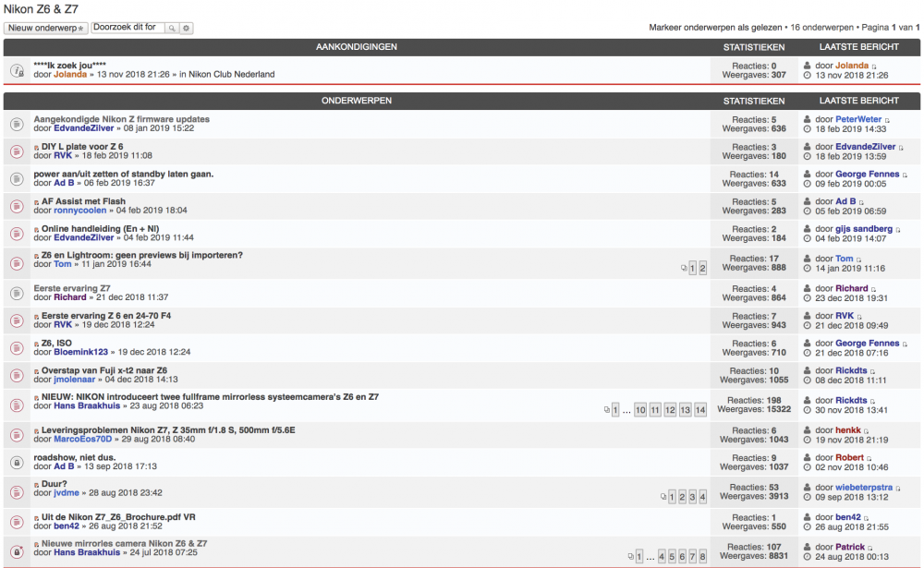This screenshot has width=924, height=568.
Task: Click topic icon for 'Leveringsproblemen Nikon Z7'
Action: [17, 435]
